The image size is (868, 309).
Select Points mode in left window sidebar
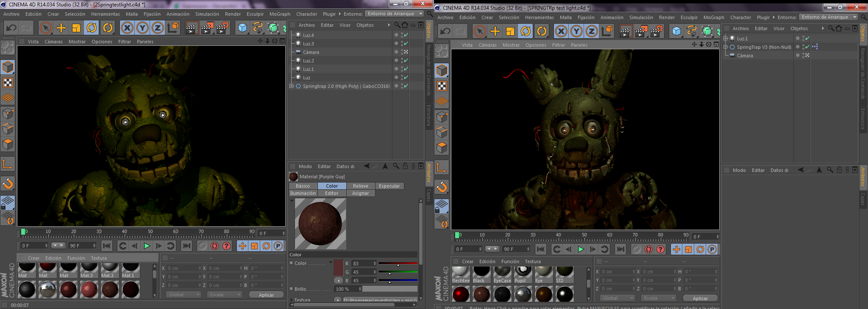point(8,113)
